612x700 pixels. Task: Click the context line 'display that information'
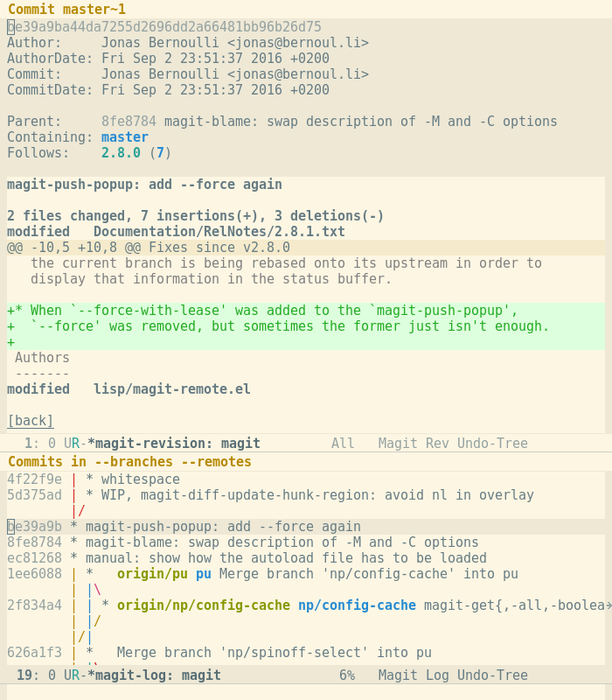pyautogui.click(x=211, y=278)
